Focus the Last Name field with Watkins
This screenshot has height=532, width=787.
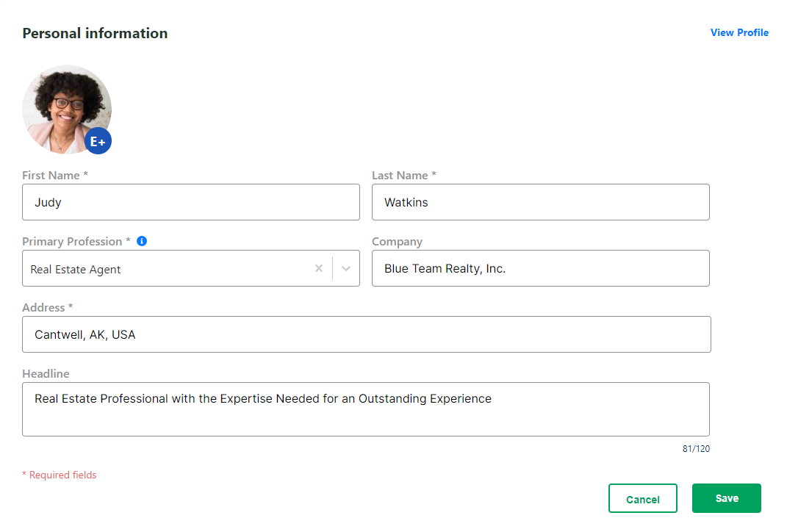(x=541, y=202)
